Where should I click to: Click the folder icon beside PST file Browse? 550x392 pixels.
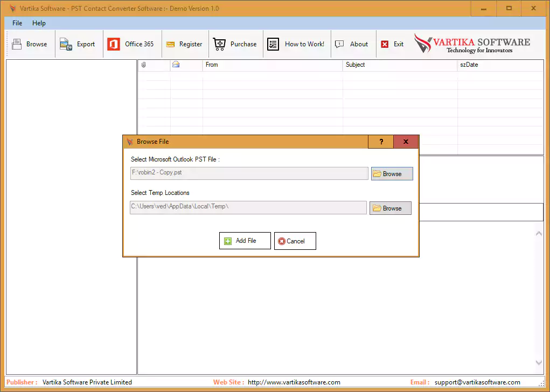377,173
